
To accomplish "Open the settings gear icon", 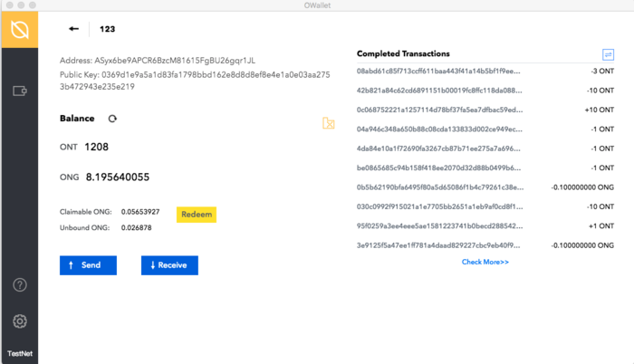I will [20, 321].
